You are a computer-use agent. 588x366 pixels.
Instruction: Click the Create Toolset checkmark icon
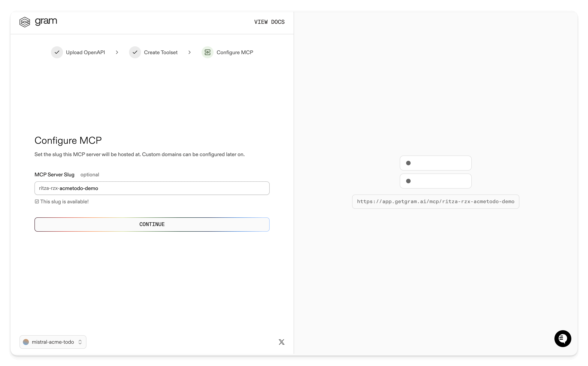click(135, 52)
